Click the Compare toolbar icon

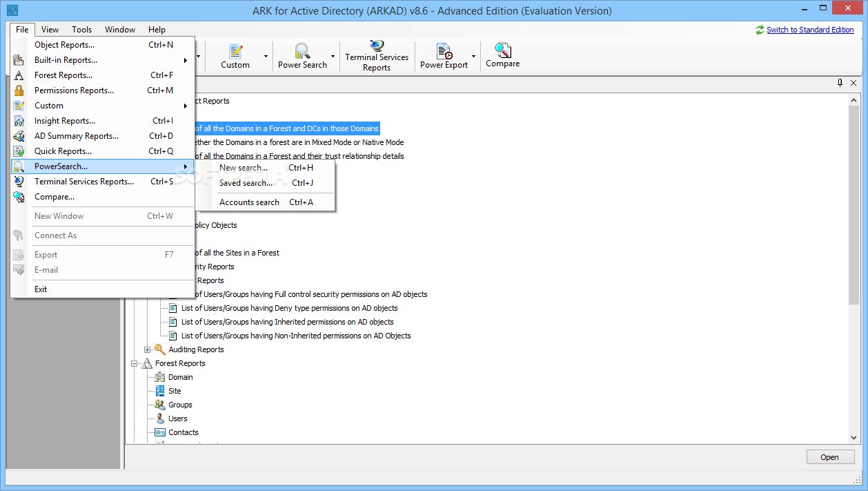[503, 50]
